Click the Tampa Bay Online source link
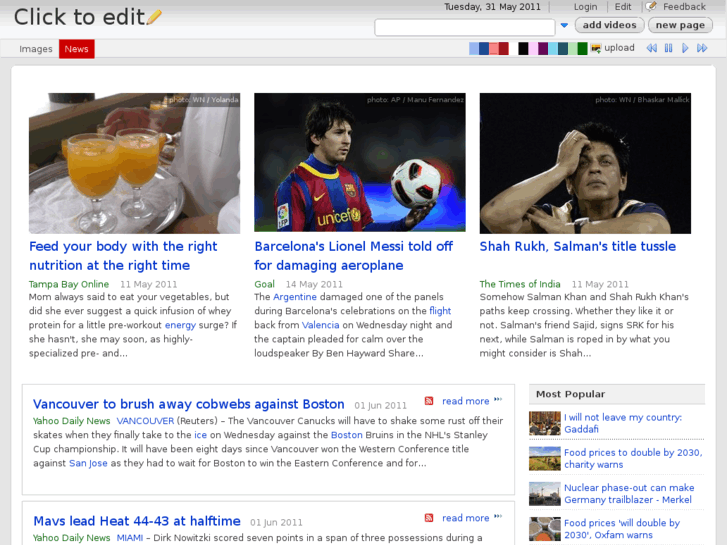The image size is (727, 545). tap(69, 284)
